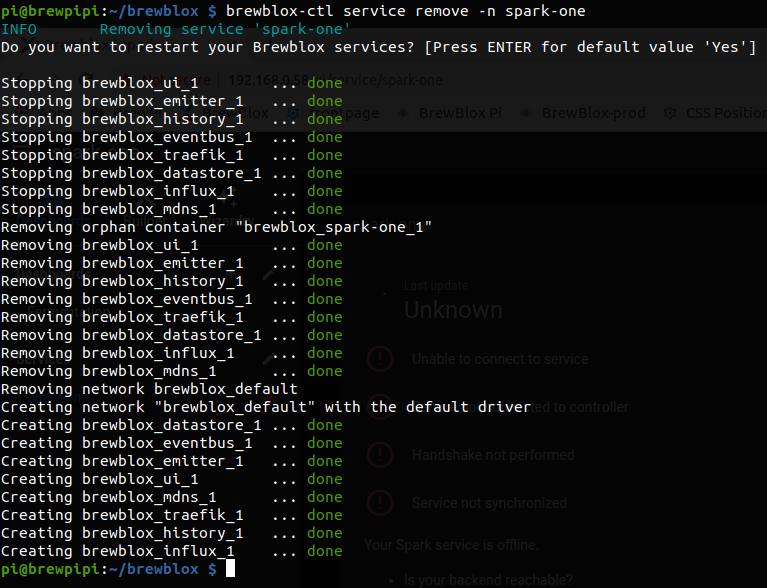Click the line 'Creating brewblox_ui_1'
This screenshot has width=767, height=588.
tap(172, 479)
